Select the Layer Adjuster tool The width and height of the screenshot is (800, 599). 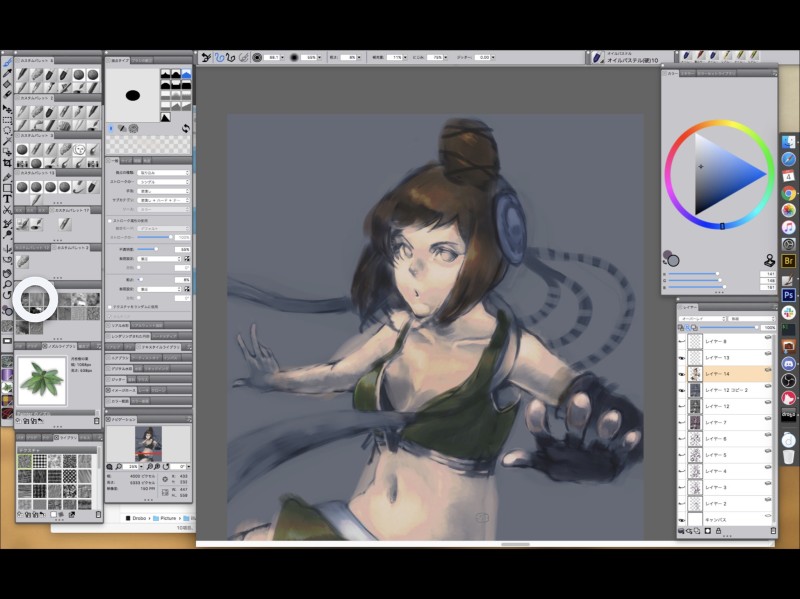pyautogui.click(x=7, y=109)
